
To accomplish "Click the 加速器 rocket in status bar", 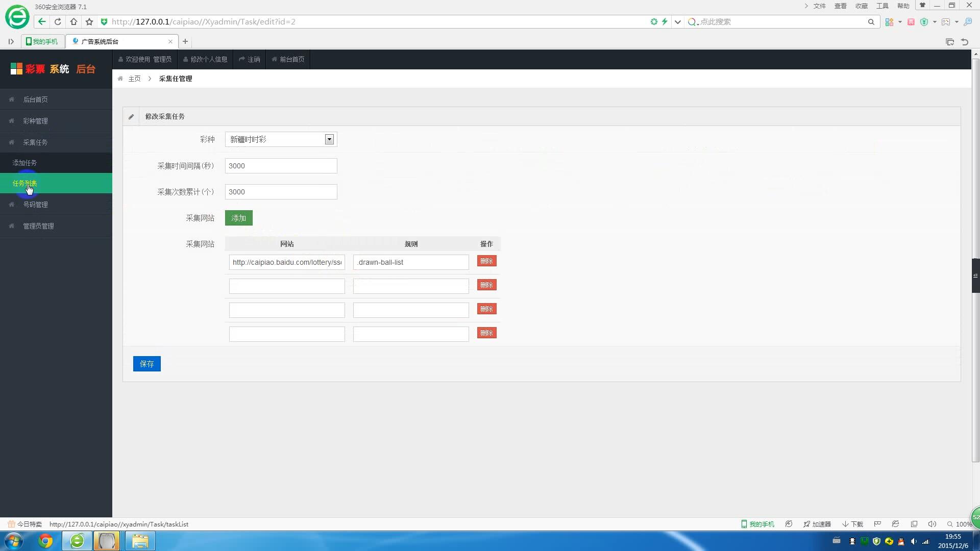I will click(817, 524).
